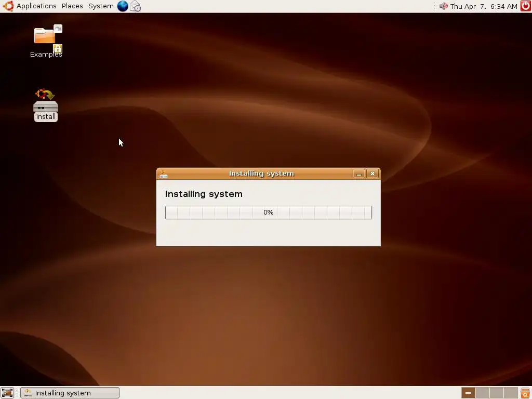Switch to the third workspace

pyautogui.click(x=496, y=393)
